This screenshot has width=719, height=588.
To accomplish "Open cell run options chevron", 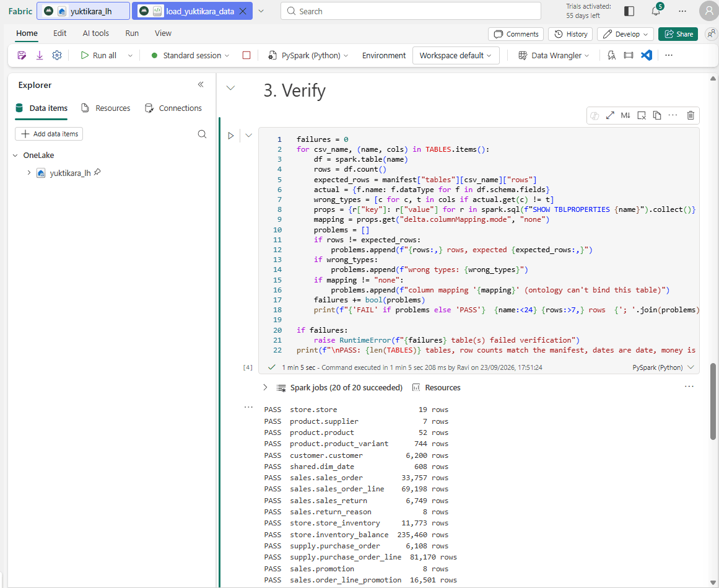I will pyautogui.click(x=248, y=136).
